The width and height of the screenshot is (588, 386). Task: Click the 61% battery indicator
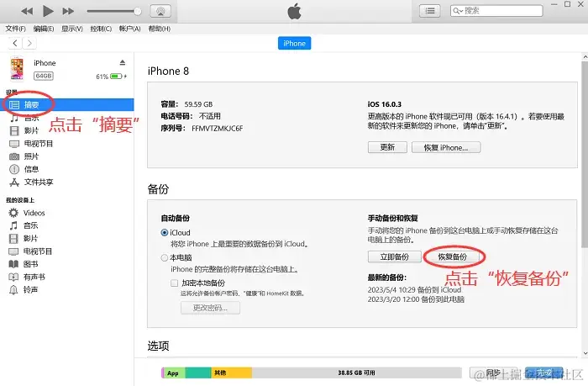112,77
